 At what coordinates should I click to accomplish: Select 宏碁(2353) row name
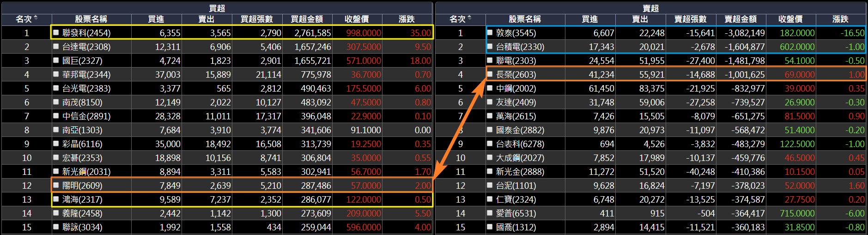tap(82, 158)
